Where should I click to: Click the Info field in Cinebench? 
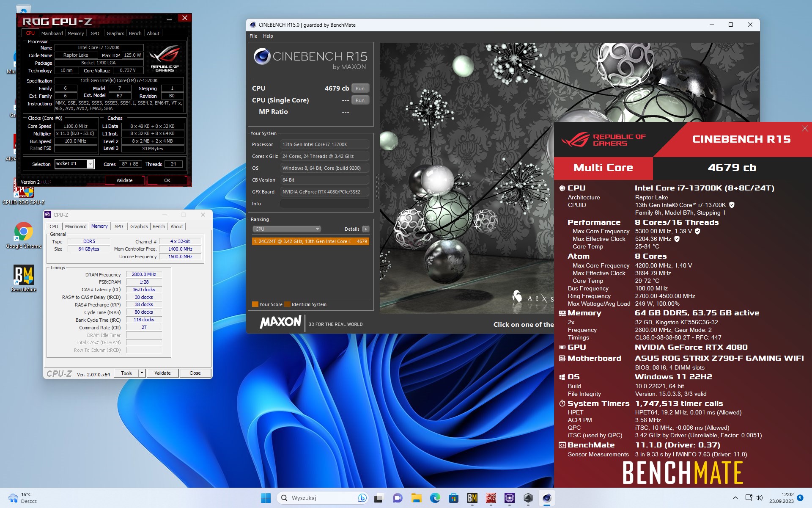click(324, 204)
